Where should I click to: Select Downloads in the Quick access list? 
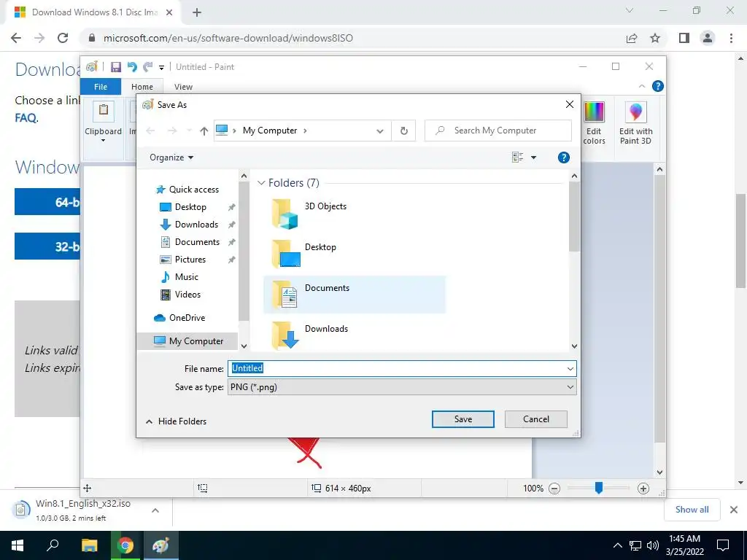click(196, 225)
